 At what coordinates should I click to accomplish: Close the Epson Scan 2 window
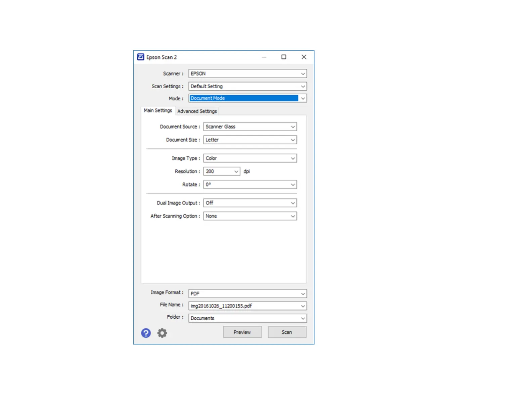click(x=304, y=57)
